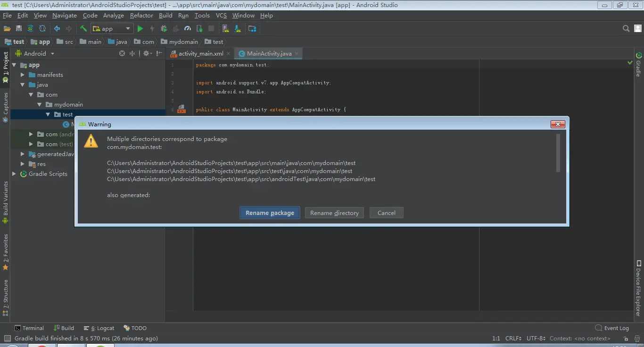Open the Gradle side panel tab
Image resolution: width=644 pixels, height=347 pixels.
[x=639, y=65]
